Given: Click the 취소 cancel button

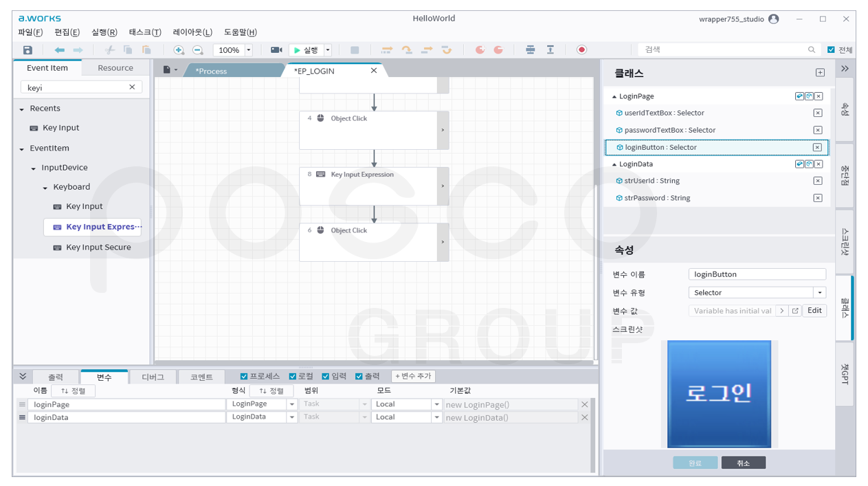Looking at the screenshot, I should click(x=744, y=463).
